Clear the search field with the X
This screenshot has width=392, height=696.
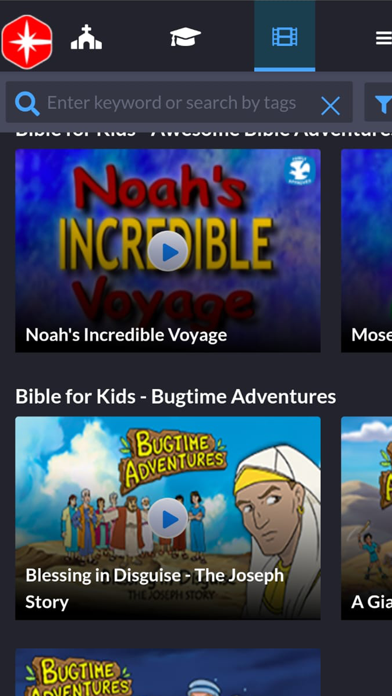(x=330, y=106)
